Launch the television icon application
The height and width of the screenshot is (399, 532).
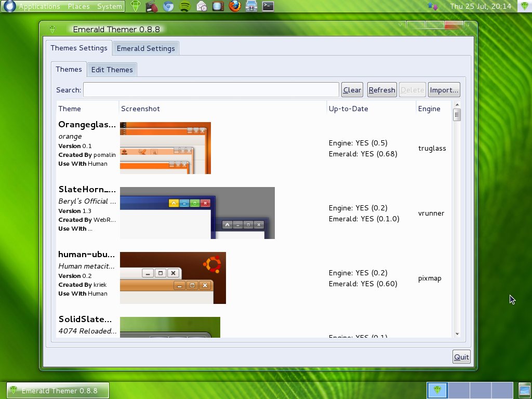pos(218,6)
